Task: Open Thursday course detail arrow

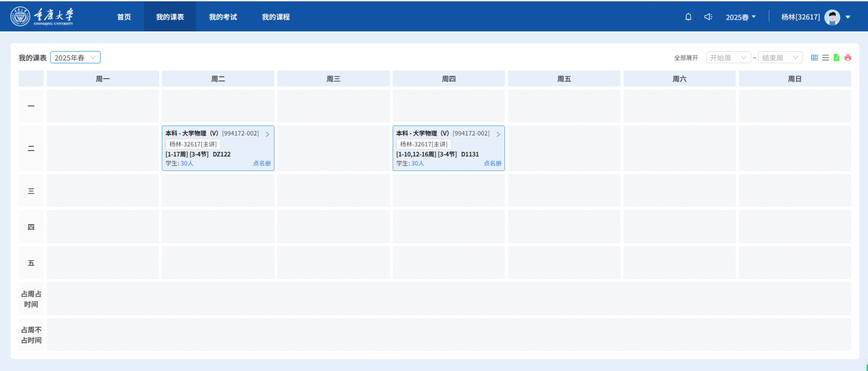Action: [x=498, y=134]
